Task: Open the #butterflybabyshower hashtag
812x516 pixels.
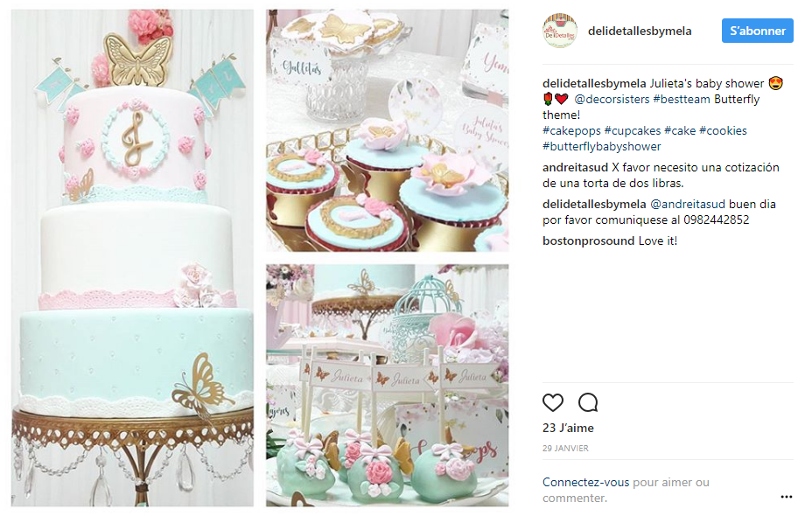Action: coord(602,146)
